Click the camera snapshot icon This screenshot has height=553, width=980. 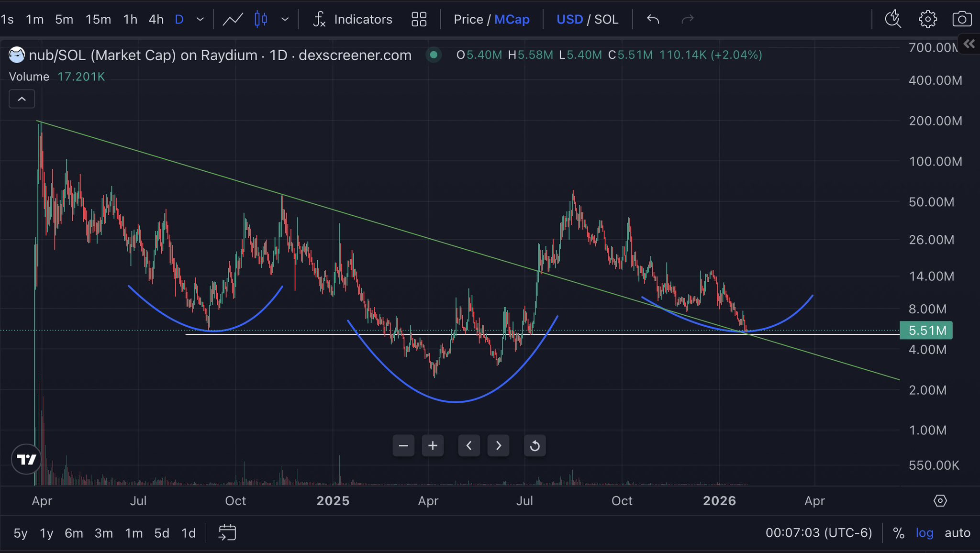pos(962,19)
